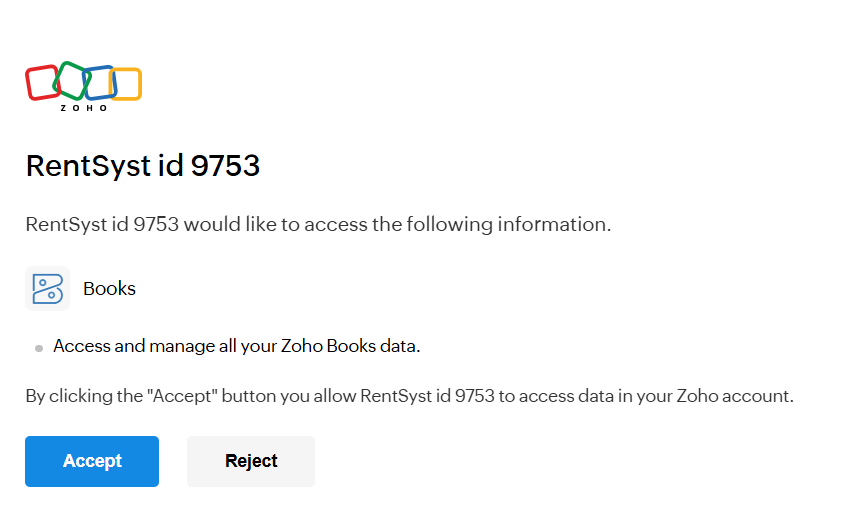
Task: Click the red square in Zoho logo
Action: click(42, 83)
